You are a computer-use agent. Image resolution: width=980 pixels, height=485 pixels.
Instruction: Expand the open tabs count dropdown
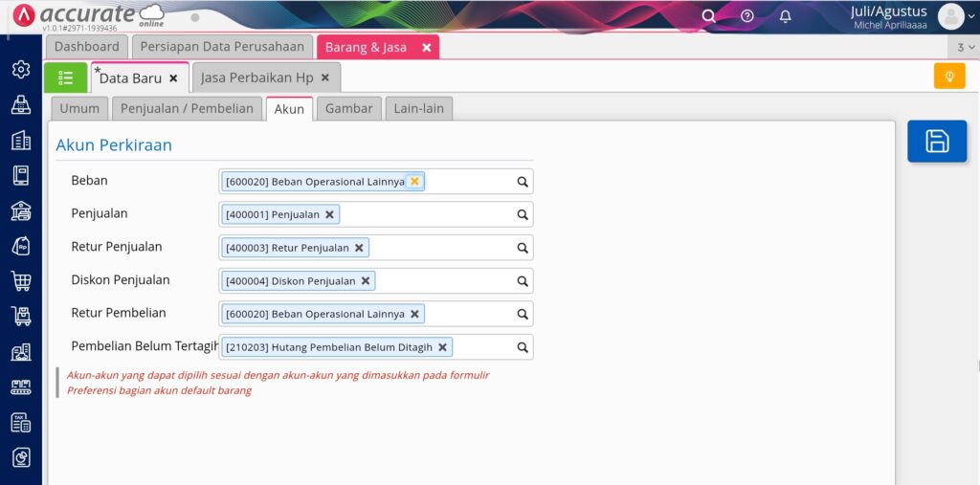pos(966,48)
